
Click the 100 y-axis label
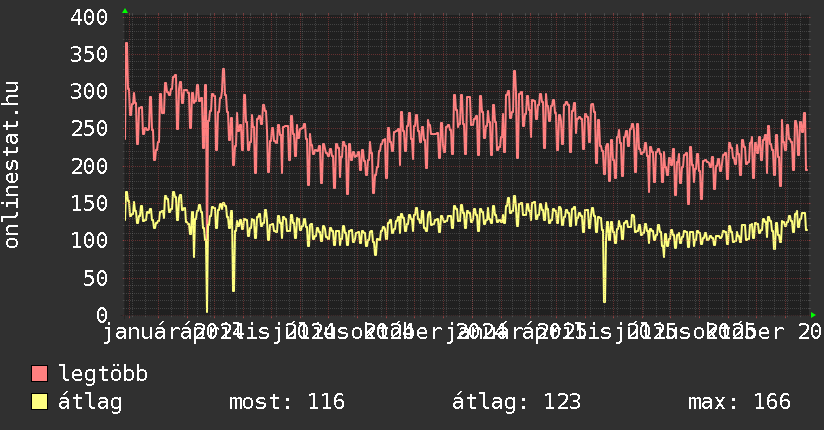coord(90,240)
